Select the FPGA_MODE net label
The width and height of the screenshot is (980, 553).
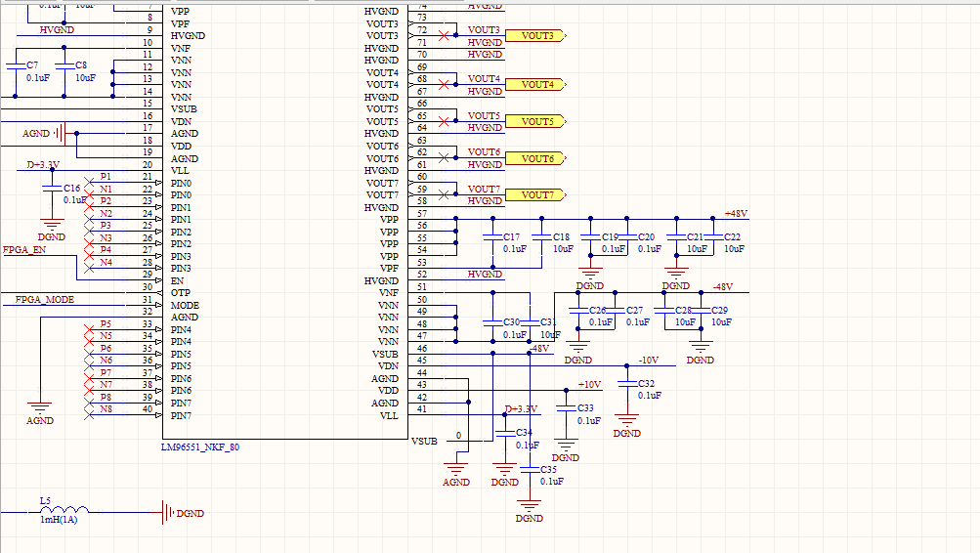coord(44,299)
